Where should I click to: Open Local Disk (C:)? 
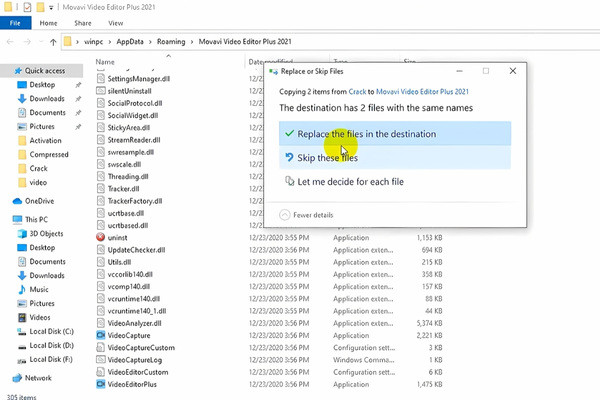51,331
